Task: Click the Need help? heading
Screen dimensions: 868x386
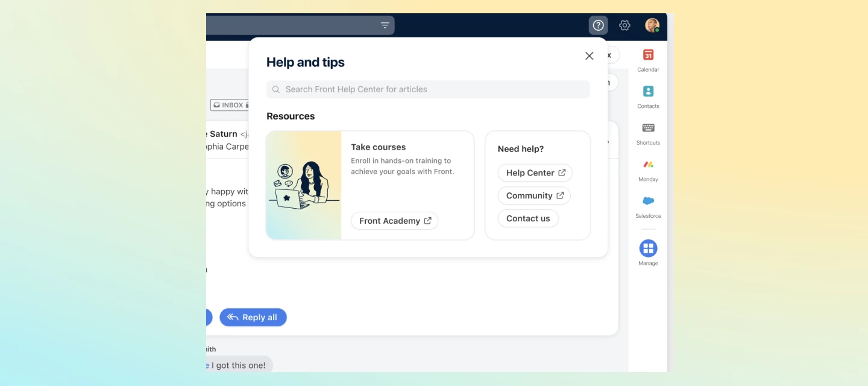Action: pos(521,149)
